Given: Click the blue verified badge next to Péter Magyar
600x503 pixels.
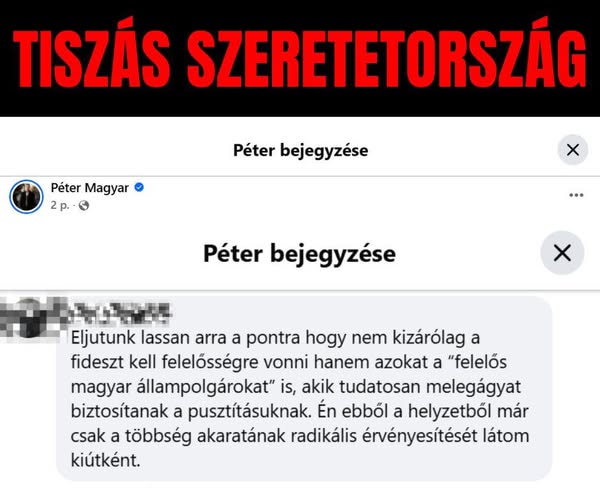Looking at the screenshot, I should click(139, 187).
